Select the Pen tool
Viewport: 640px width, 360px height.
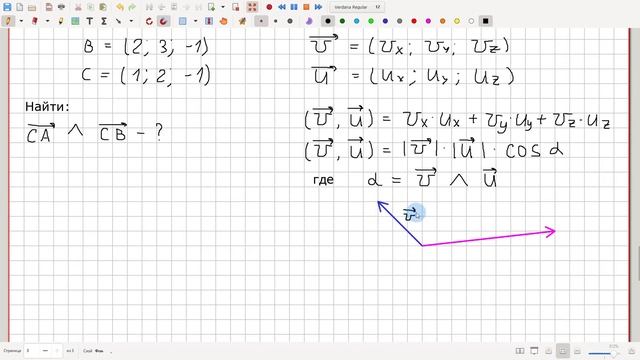click(9, 21)
